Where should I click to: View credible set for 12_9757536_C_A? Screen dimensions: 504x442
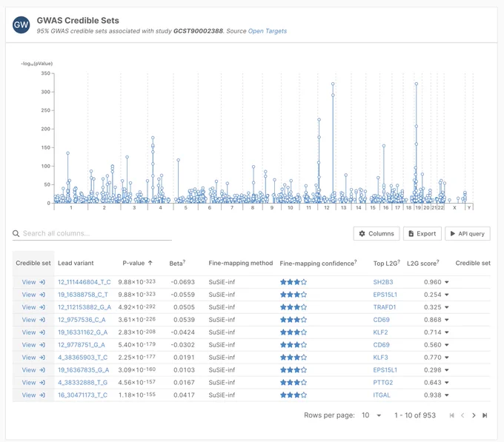[x=33, y=320]
